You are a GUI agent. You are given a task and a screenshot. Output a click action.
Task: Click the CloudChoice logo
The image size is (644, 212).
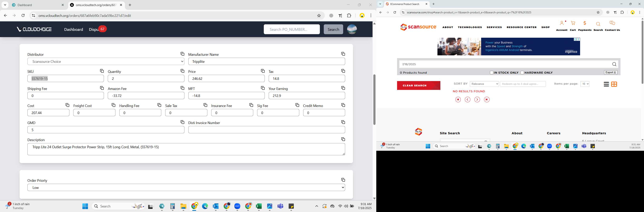click(34, 29)
